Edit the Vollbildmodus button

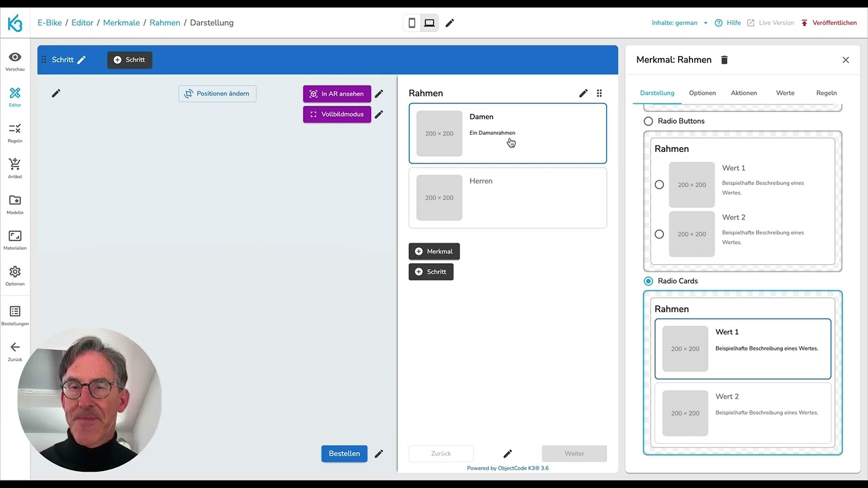(x=379, y=115)
